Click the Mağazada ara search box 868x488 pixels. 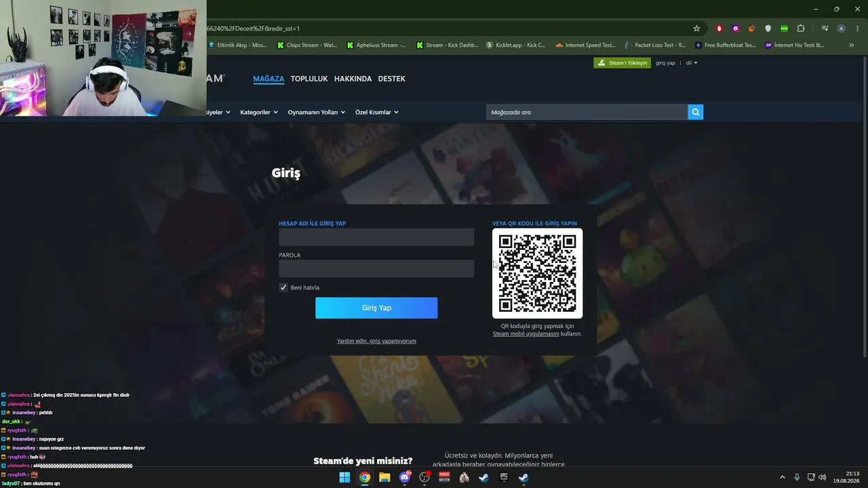[587, 112]
